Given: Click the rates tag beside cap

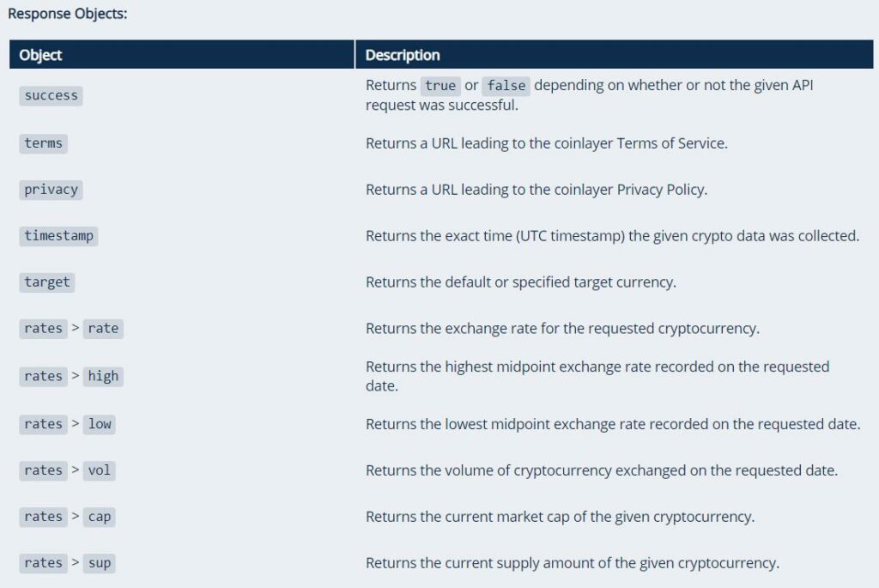Looking at the screenshot, I should [43, 517].
